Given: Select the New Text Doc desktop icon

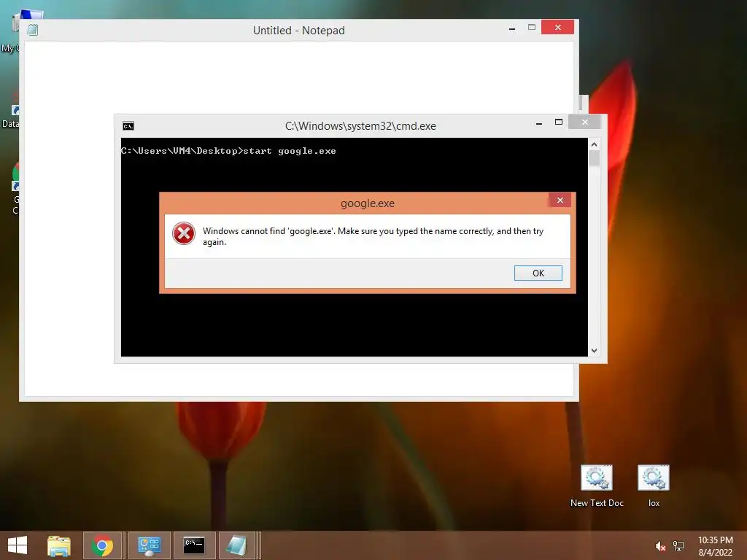Looking at the screenshot, I should click(597, 486).
